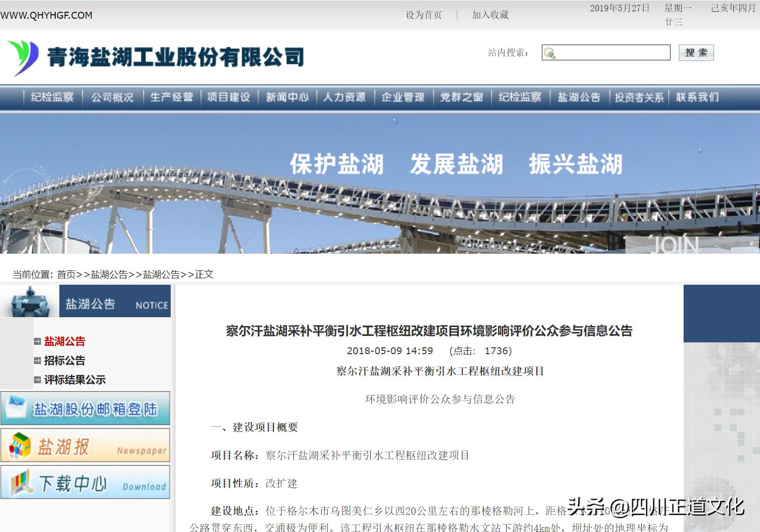This screenshot has height=532, width=760.
Task: Open the 新闻中心 navigation menu
Action: click(287, 97)
